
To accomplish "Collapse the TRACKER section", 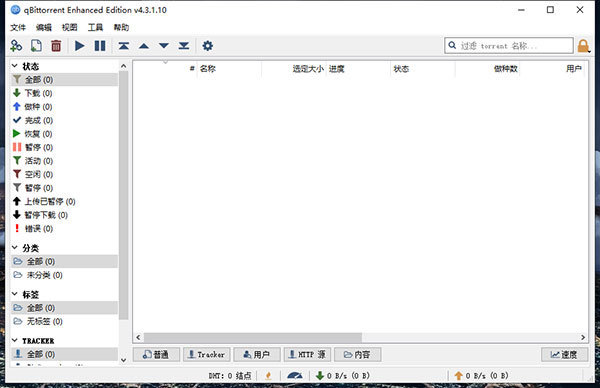I will (15, 340).
